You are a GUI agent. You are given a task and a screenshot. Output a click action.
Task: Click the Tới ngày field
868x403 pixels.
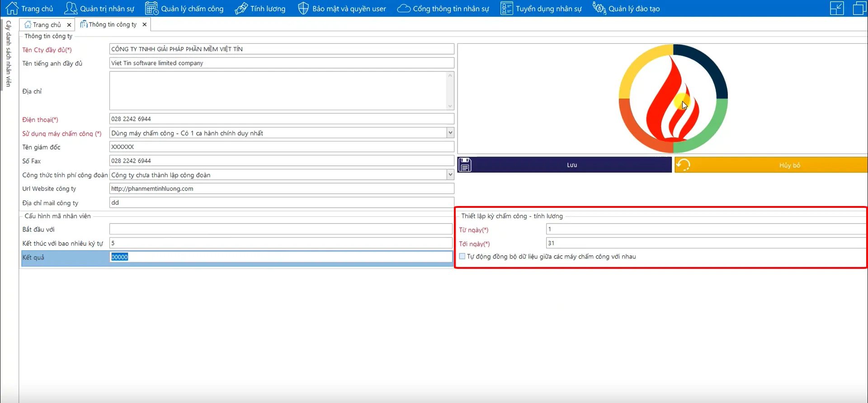706,243
